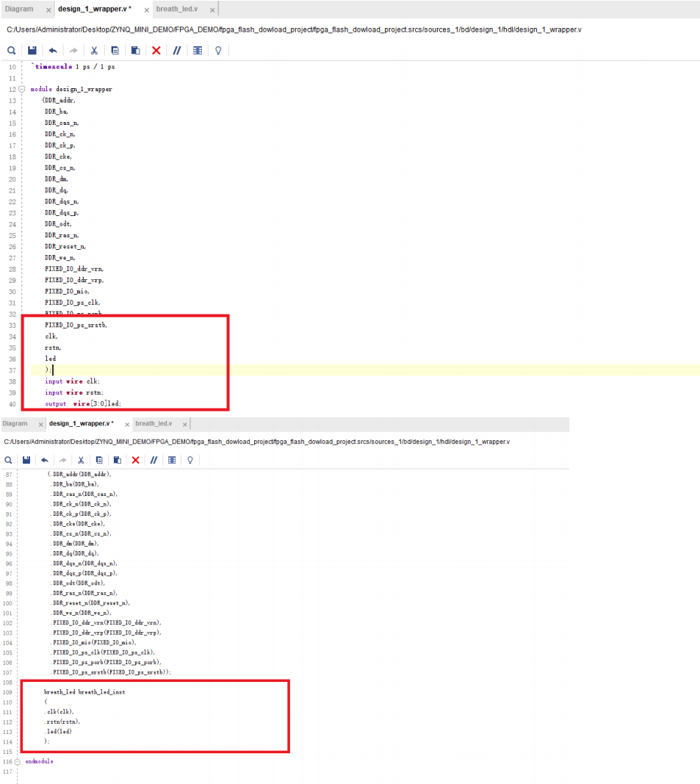Click the save icon in bottom editor toolbar

(27, 460)
